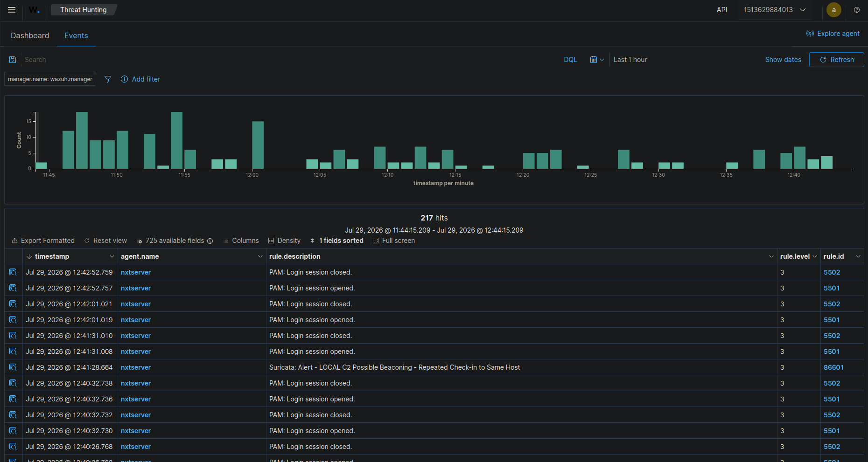Toggle the DQL query language switch
The width and height of the screenshot is (868, 462).
pos(570,60)
